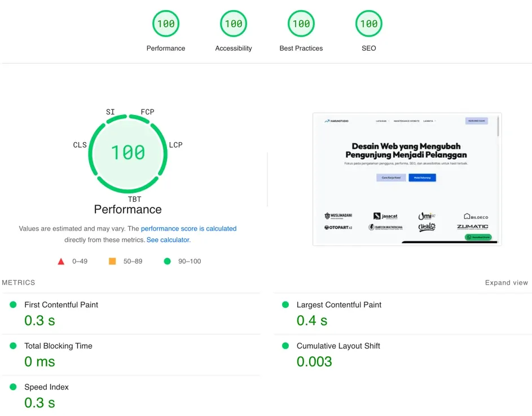The width and height of the screenshot is (532, 416).
Task: Click the orange square 50–89 legend icon
Action: [112, 261]
